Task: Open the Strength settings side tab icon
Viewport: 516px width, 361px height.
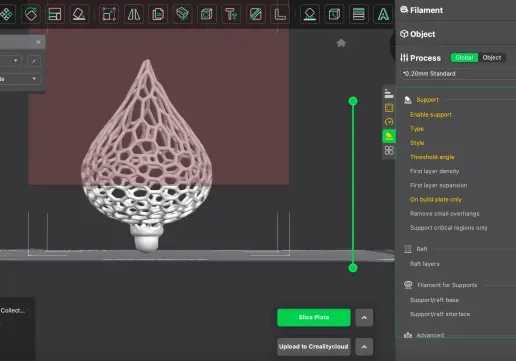Action: [389, 108]
